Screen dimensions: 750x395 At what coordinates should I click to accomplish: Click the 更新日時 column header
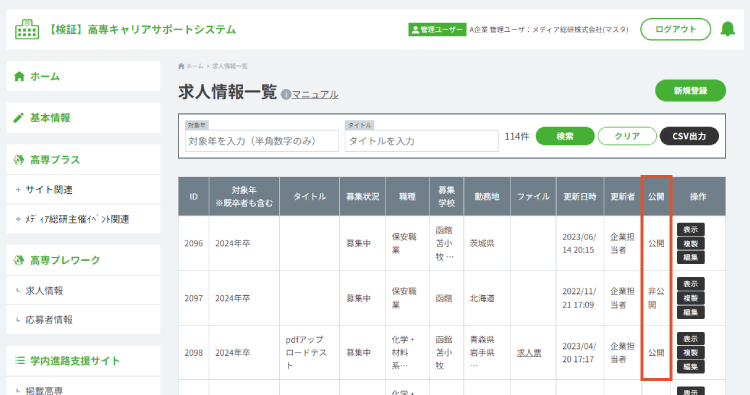[x=580, y=197]
